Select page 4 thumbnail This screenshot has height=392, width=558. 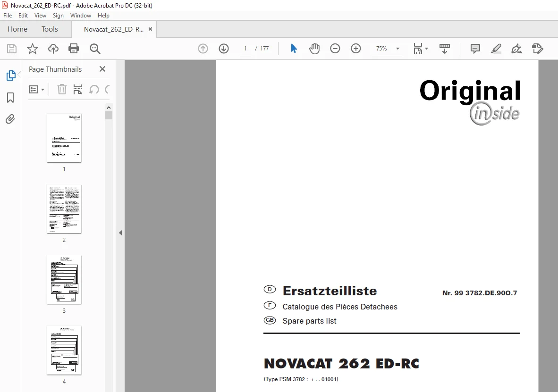pyautogui.click(x=64, y=350)
